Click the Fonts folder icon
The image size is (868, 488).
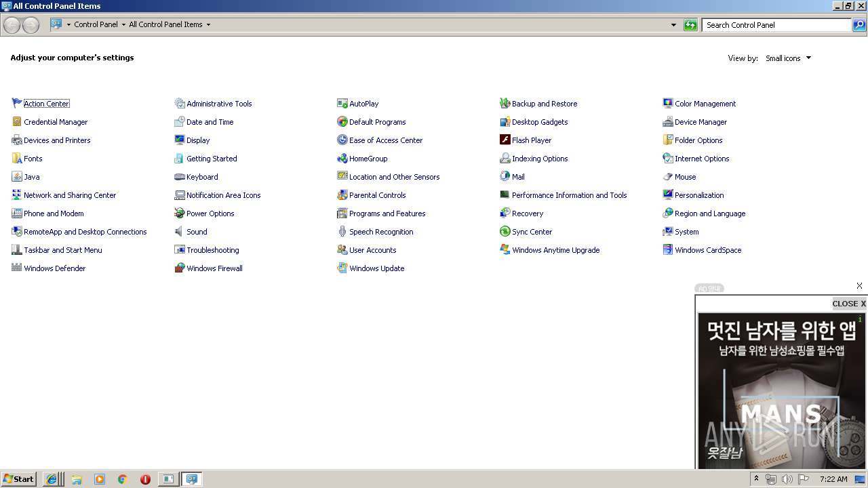pos(17,158)
